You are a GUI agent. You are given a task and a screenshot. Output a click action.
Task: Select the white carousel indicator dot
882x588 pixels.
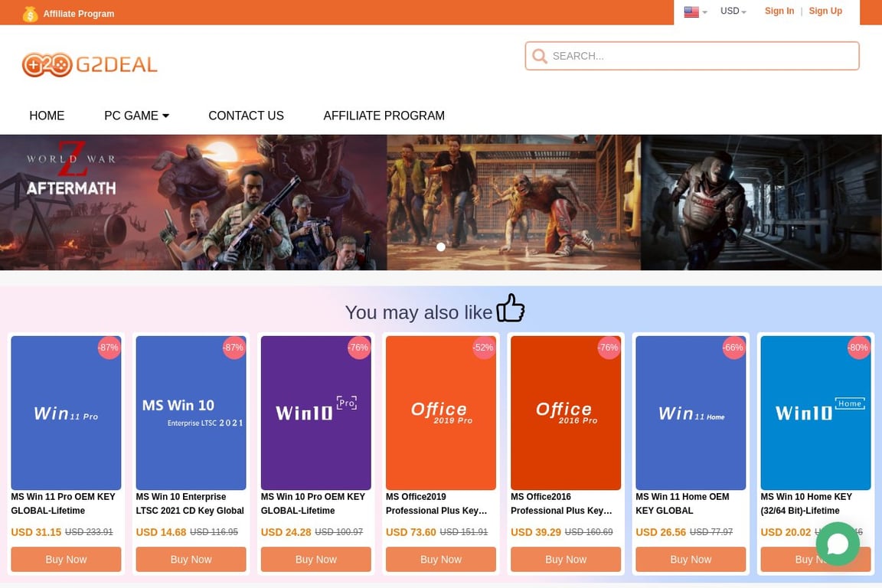[x=441, y=247]
